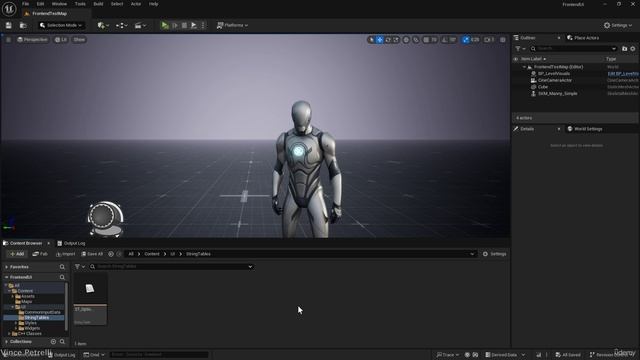The image size is (640, 360).
Task: Toggle rotation snapping angle icon
Action: (x=445, y=40)
